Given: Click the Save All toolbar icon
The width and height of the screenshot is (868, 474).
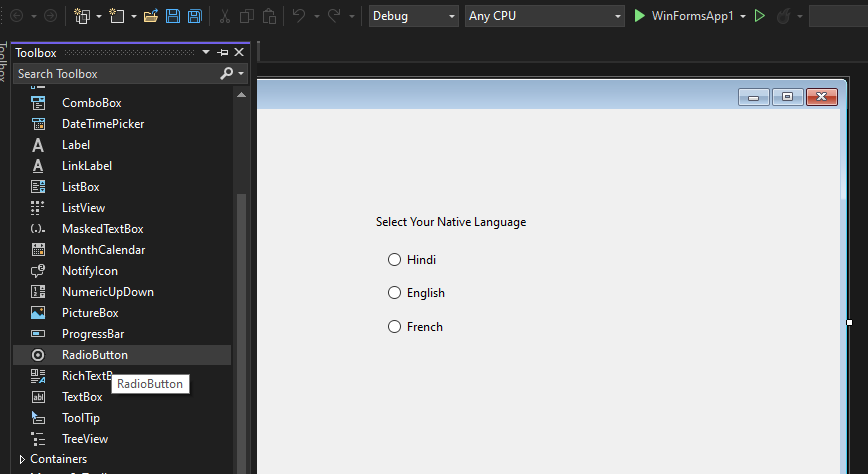Looking at the screenshot, I should coord(195,17).
